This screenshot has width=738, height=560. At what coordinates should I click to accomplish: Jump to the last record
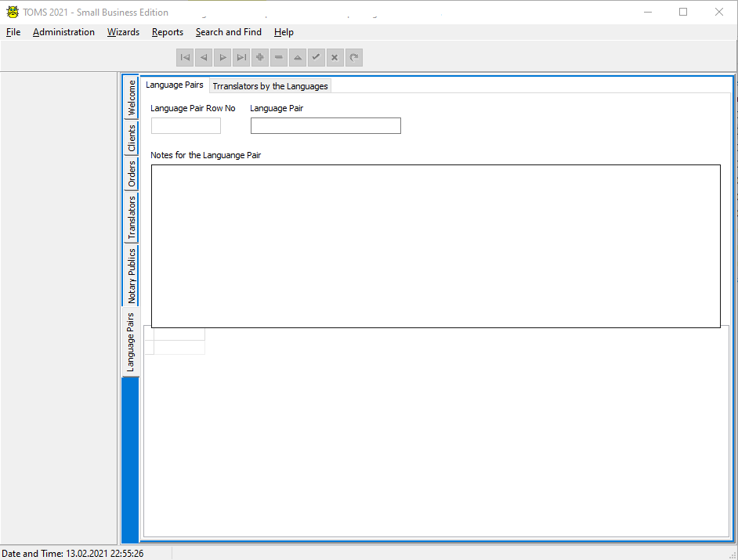241,57
